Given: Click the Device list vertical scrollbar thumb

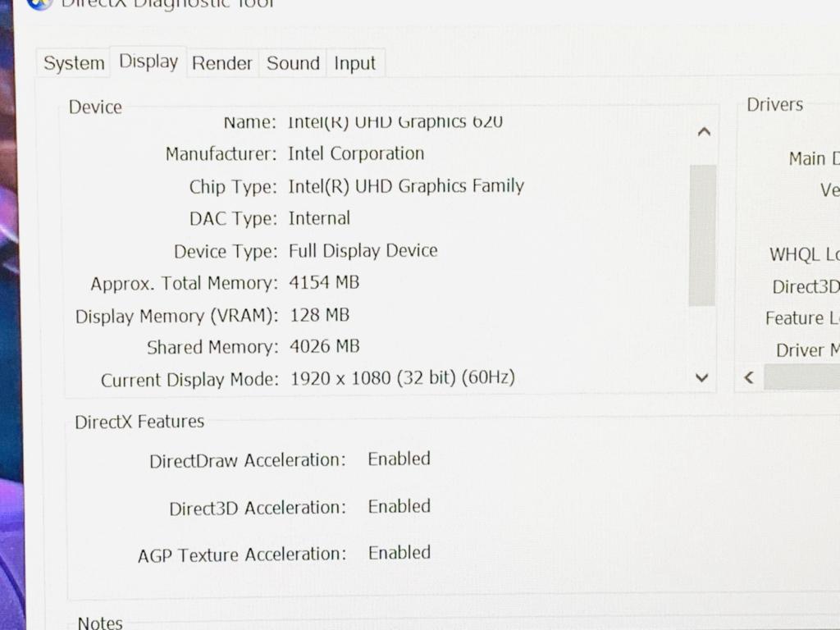Looking at the screenshot, I should pos(702,235).
